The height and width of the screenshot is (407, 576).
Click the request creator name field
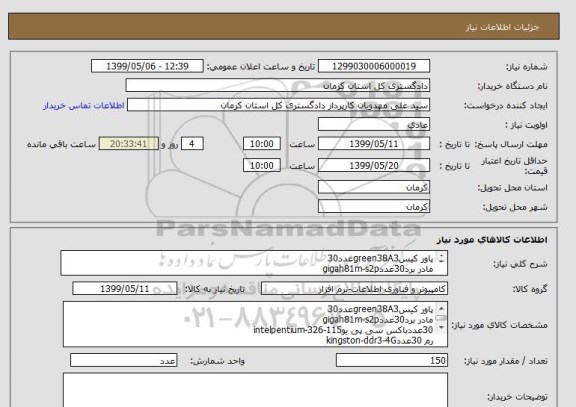(x=278, y=105)
